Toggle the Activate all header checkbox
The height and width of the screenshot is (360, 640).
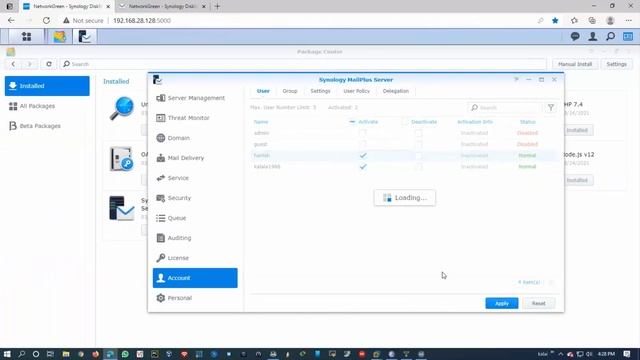(x=352, y=122)
